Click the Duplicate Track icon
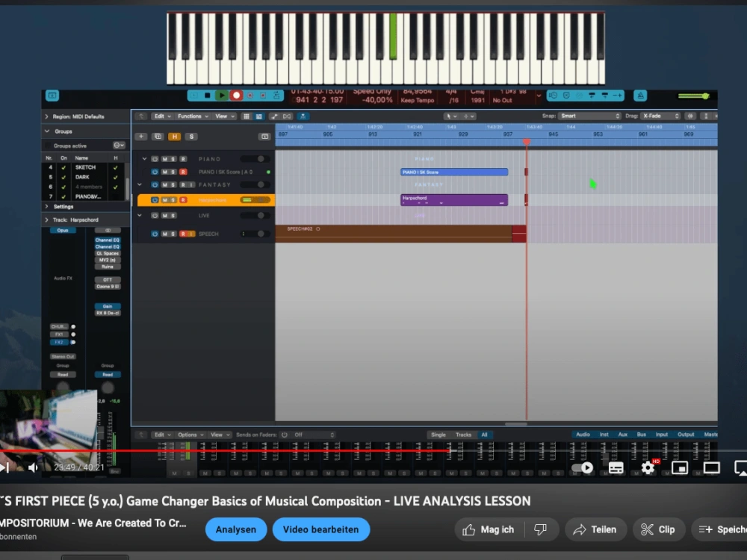747x560 pixels. tap(158, 137)
